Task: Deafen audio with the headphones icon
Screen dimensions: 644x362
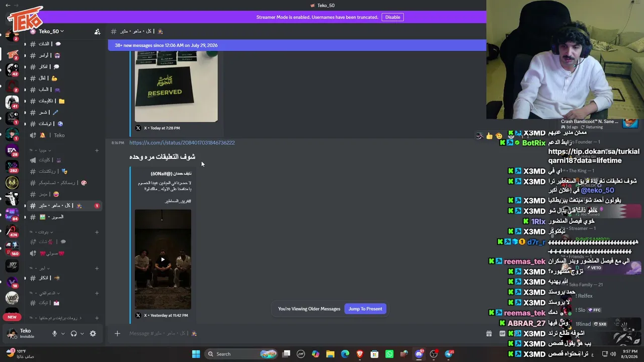Action: click(x=74, y=333)
